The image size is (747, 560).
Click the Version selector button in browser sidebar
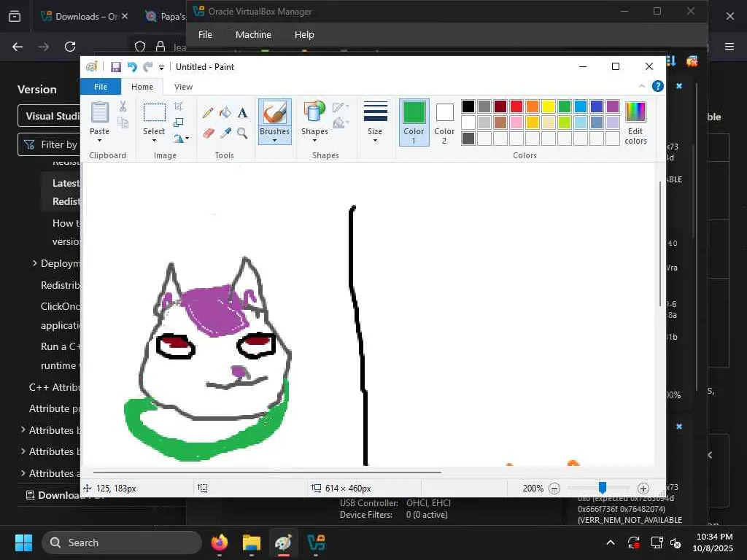[49, 116]
